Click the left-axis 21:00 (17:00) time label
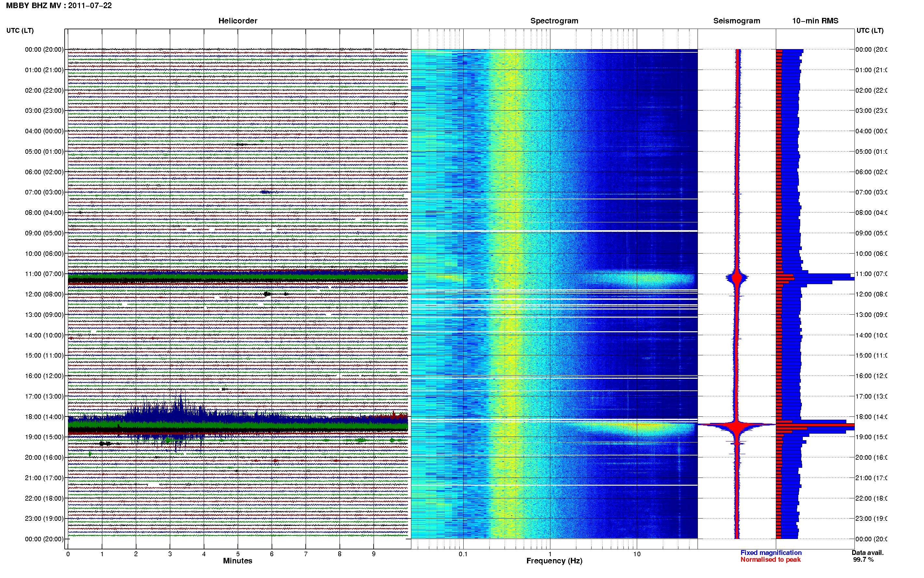The image size is (924, 578). point(44,478)
